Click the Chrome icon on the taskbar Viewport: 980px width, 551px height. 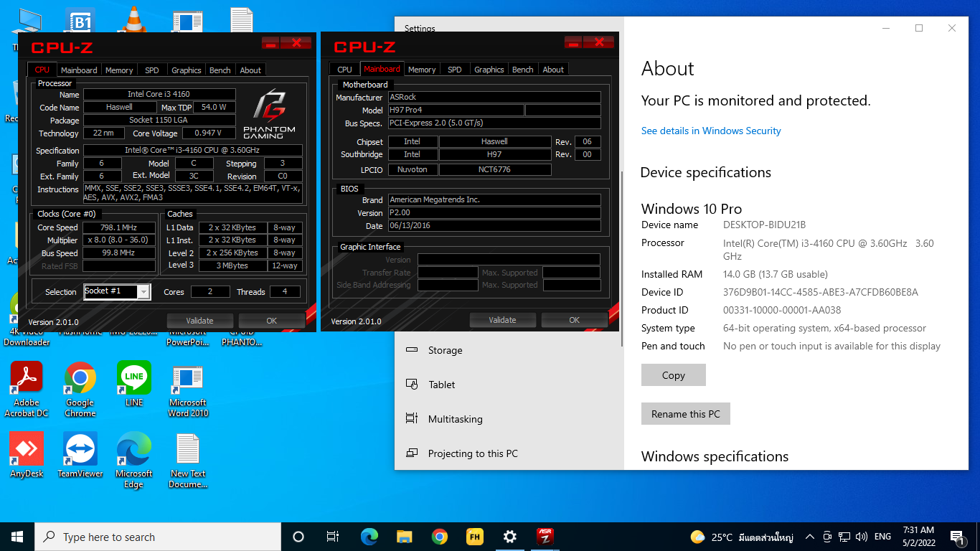440,537
